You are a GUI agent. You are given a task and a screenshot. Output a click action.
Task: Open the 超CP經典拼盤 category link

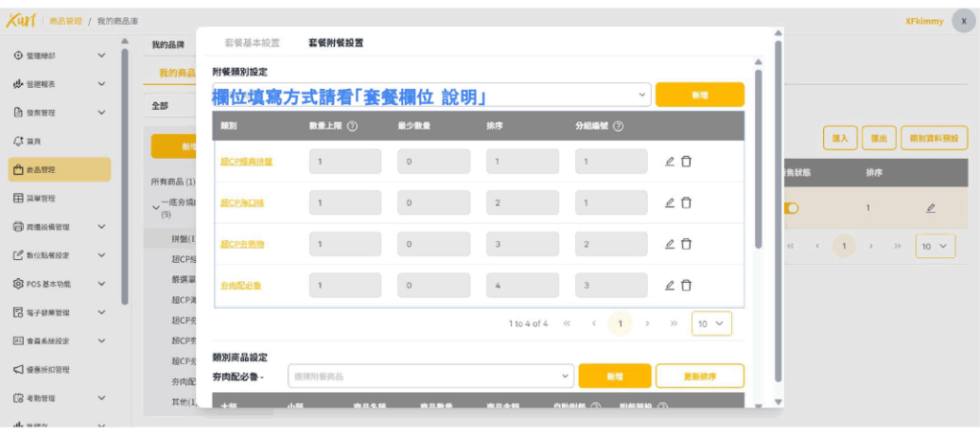tap(247, 162)
